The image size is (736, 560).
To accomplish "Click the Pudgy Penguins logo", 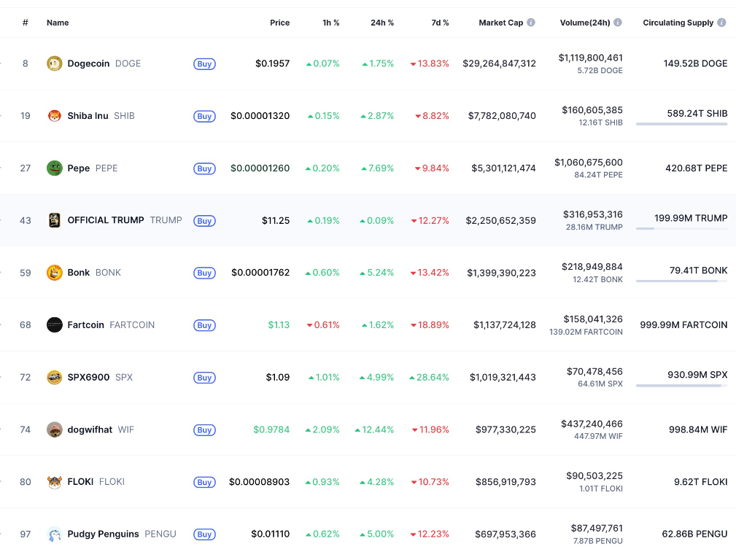I will 55,534.
